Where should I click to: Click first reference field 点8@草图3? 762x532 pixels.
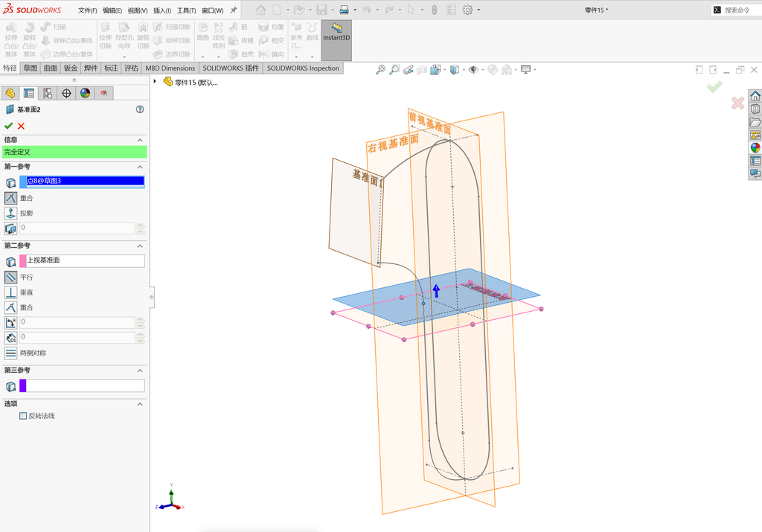pyautogui.click(x=82, y=182)
